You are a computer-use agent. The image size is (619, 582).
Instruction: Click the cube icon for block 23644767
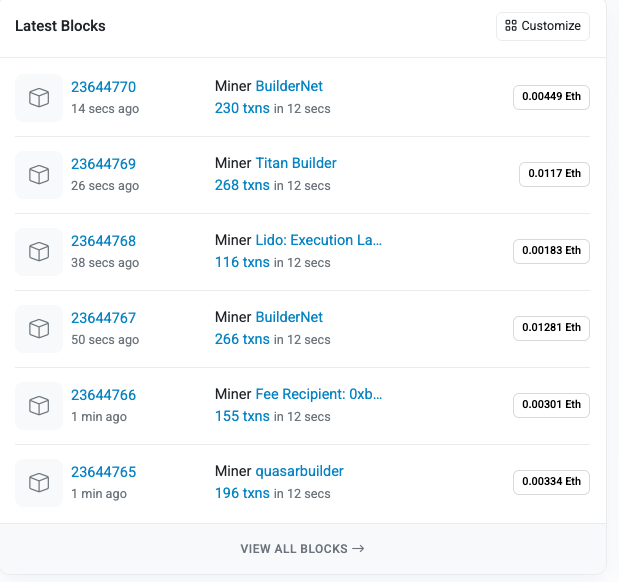click(39, 328)
